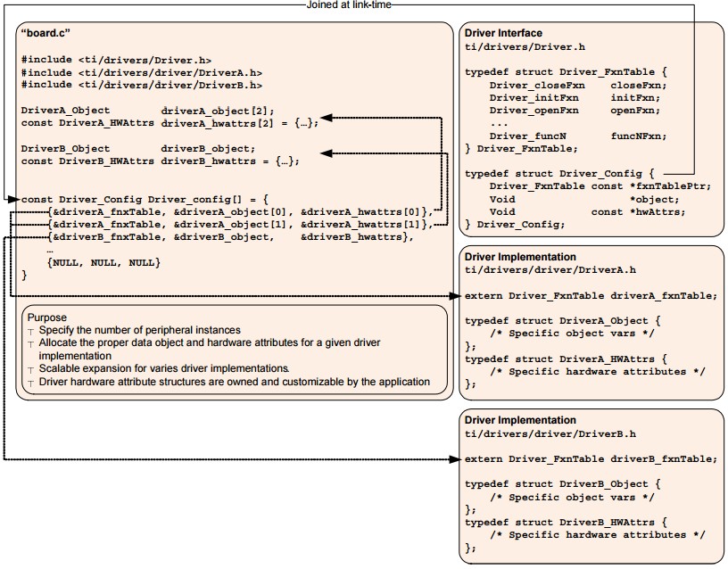Click the "Driver hardware attribute structures" bullet
The image size is (728, 569).
point(235,382)
